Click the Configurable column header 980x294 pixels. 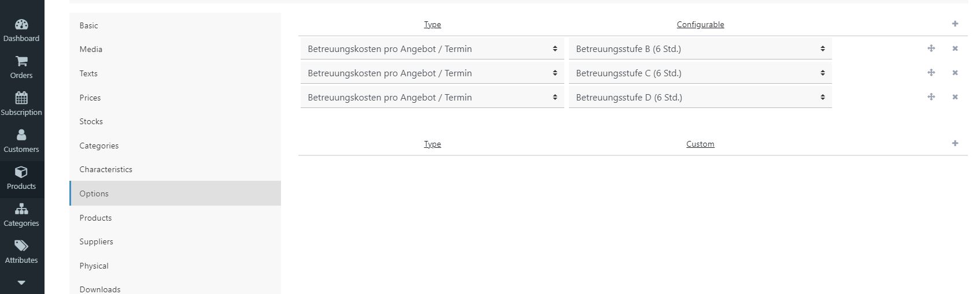pyautogui.click(x=700, y=24)
